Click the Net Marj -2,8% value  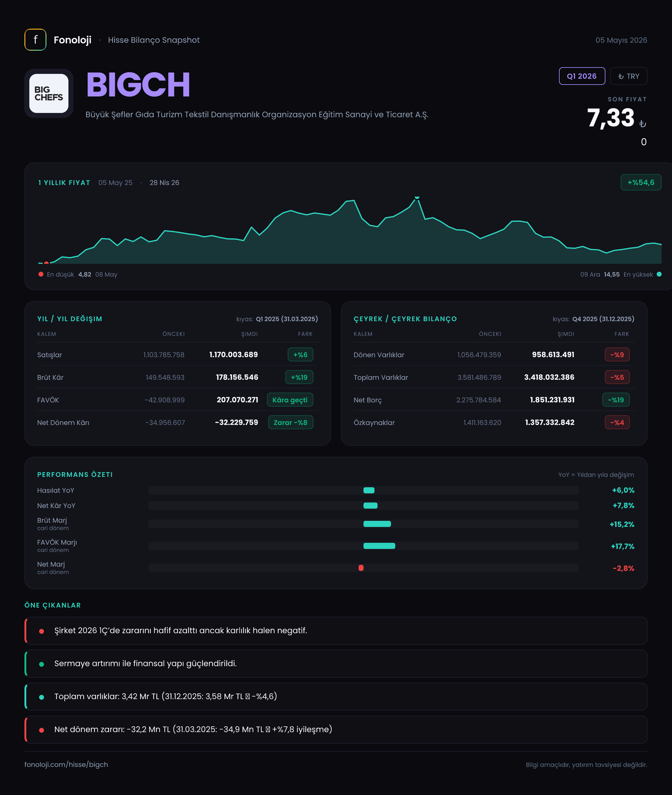point(623,568)
